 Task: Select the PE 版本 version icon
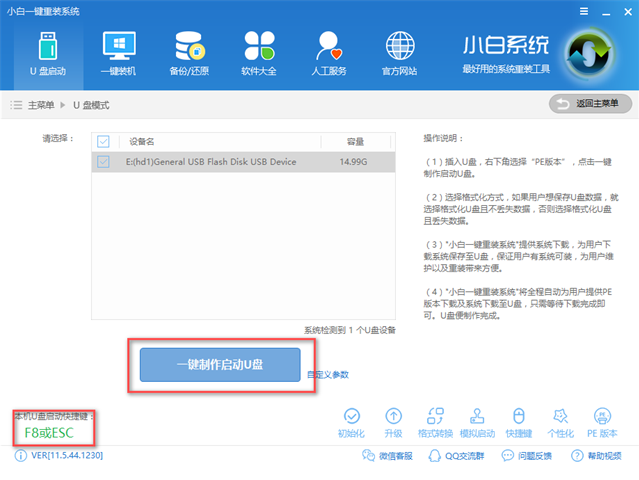tap(601, 422)
